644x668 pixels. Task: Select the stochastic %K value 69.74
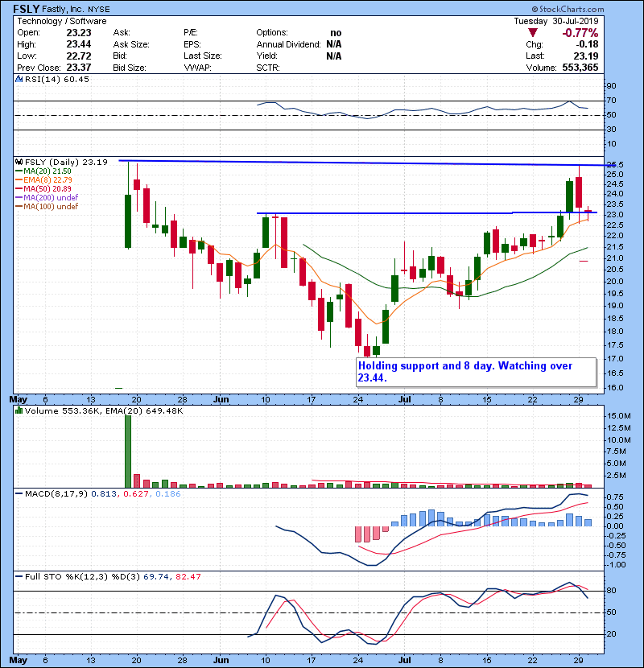[x=156, y=577]
